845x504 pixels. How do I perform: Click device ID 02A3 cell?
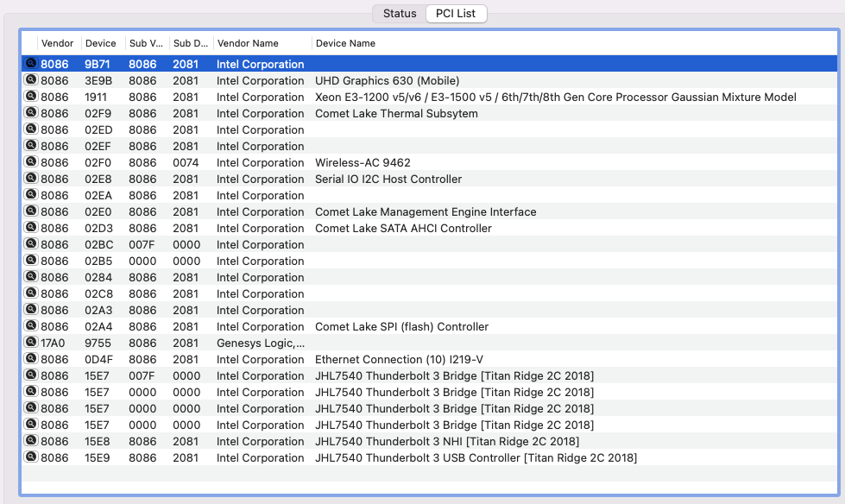point(98,310)
